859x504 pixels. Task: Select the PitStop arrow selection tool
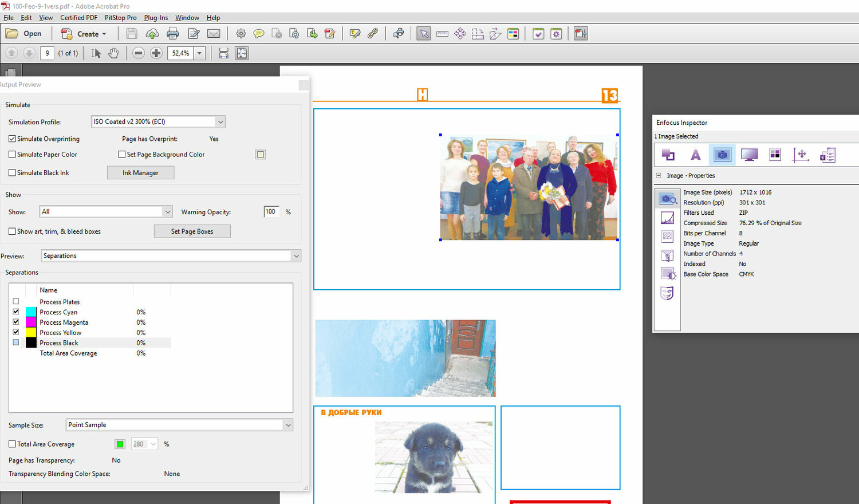click(x=424, y=34)
